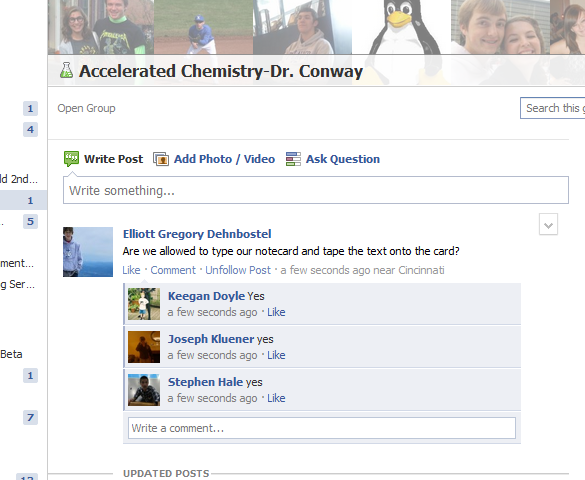Open Keegan Doyle's profile link
585x480 pixels.
coord(206,296)
